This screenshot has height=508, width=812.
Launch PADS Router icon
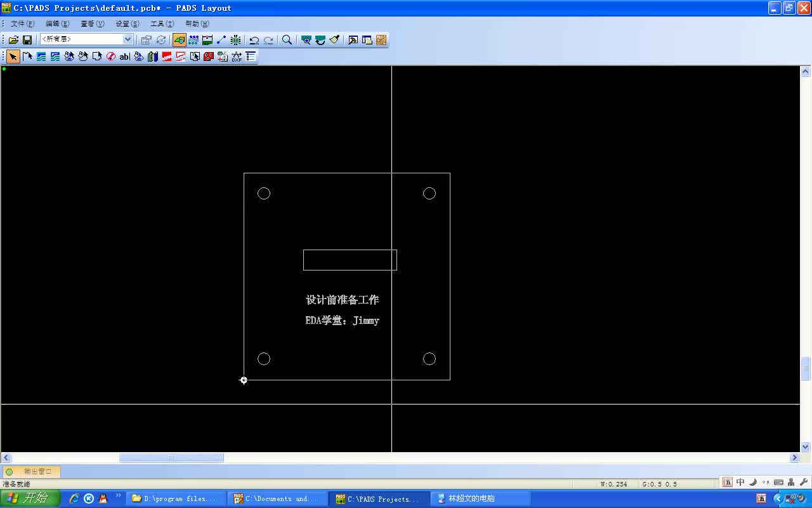point(381,39)
